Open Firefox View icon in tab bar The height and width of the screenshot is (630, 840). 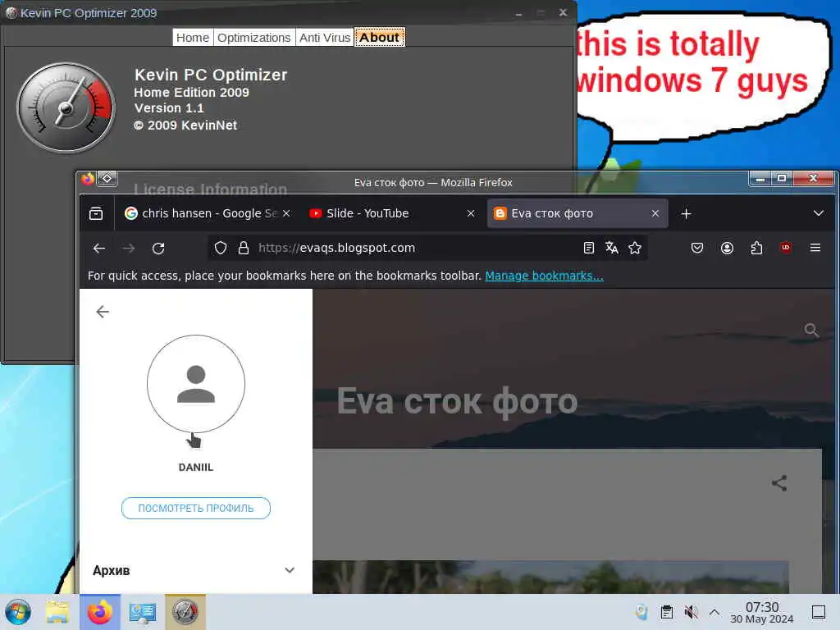tap(96, 214)
